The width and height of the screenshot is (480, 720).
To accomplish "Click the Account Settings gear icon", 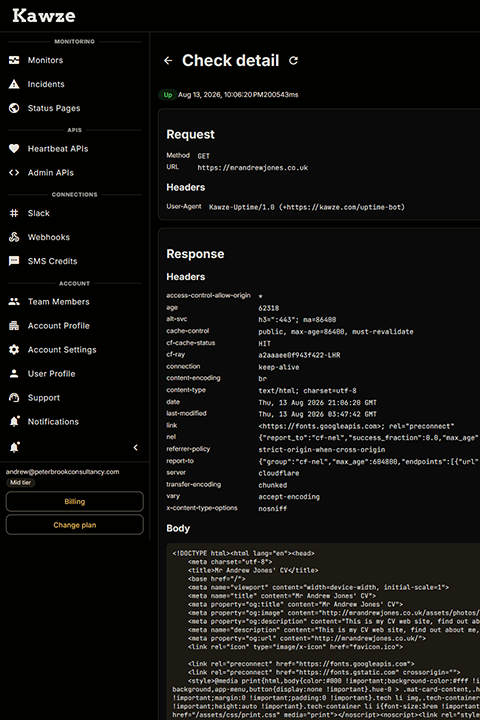I will 14,349.
